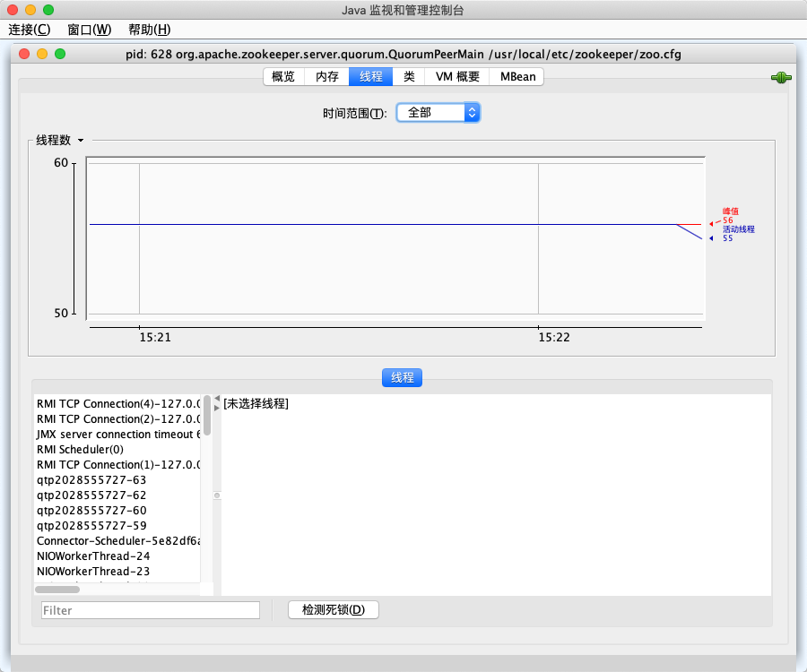Click the thread list vertical scrollbar
The image size is (807, 672).
click(207, 416)
